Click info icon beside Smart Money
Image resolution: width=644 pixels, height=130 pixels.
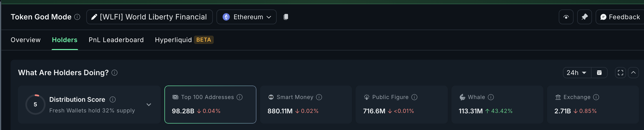[x=319, y=97]
